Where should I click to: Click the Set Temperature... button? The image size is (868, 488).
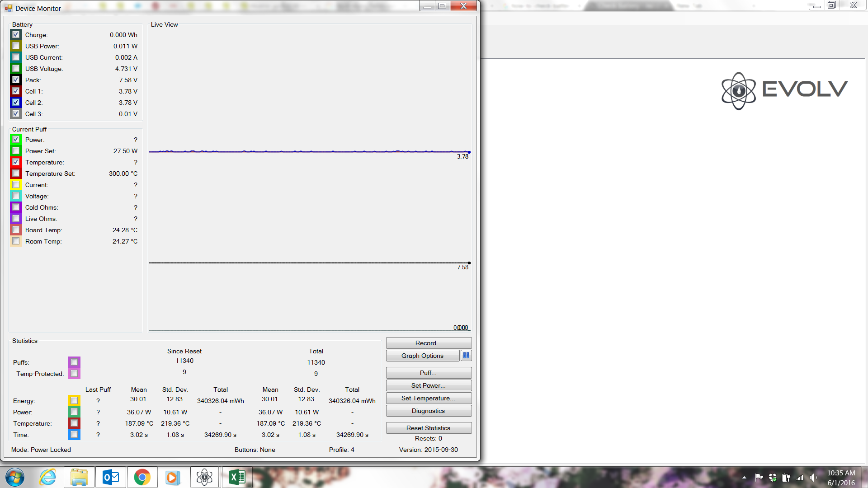(x=428, y=398)
